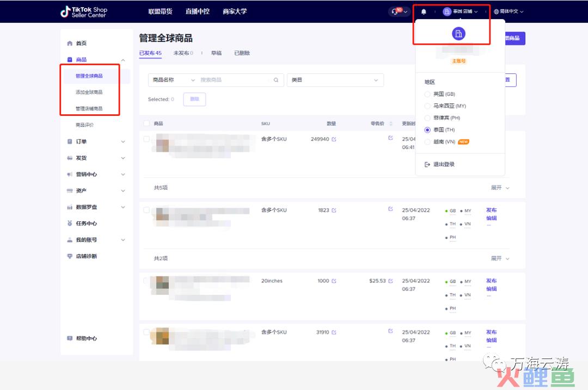The height and width of the screenshot is (390, 588).
Task: Click the 帮助中心 icon
Action: [x=69, y=338]
